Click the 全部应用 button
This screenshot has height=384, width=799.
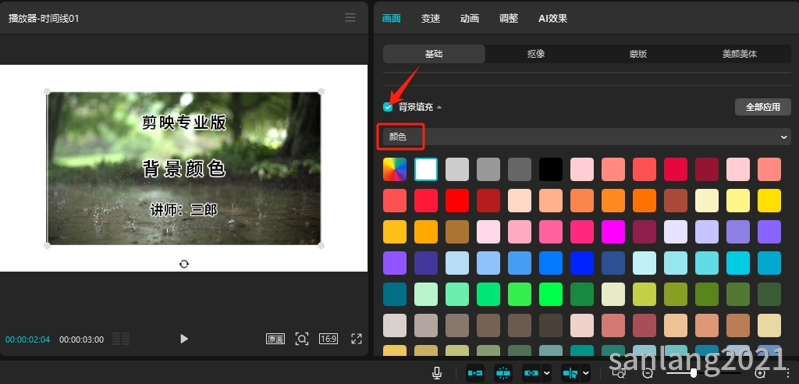[763, 107]
